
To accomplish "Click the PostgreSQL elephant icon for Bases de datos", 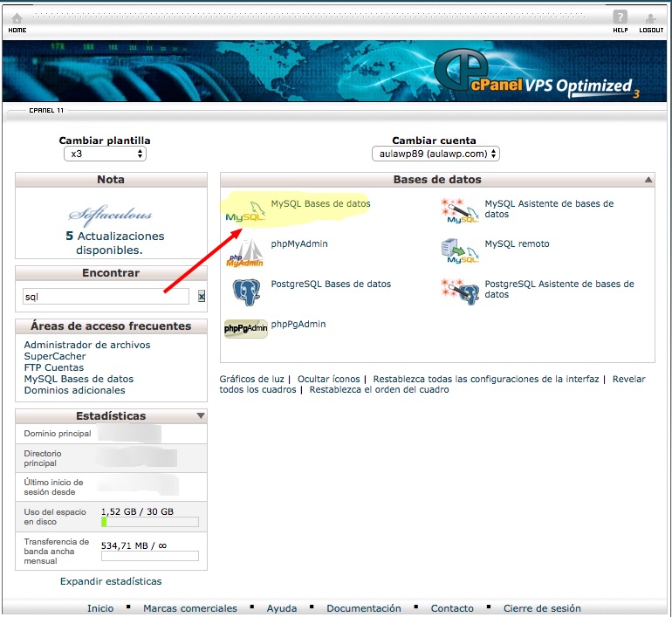I will 246,292.
